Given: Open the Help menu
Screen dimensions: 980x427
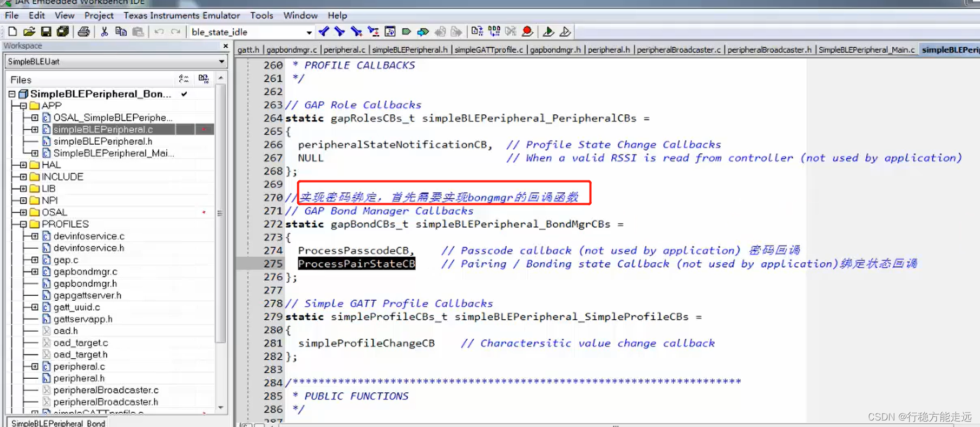Looking at the screenshot, I should coord(337,16).
